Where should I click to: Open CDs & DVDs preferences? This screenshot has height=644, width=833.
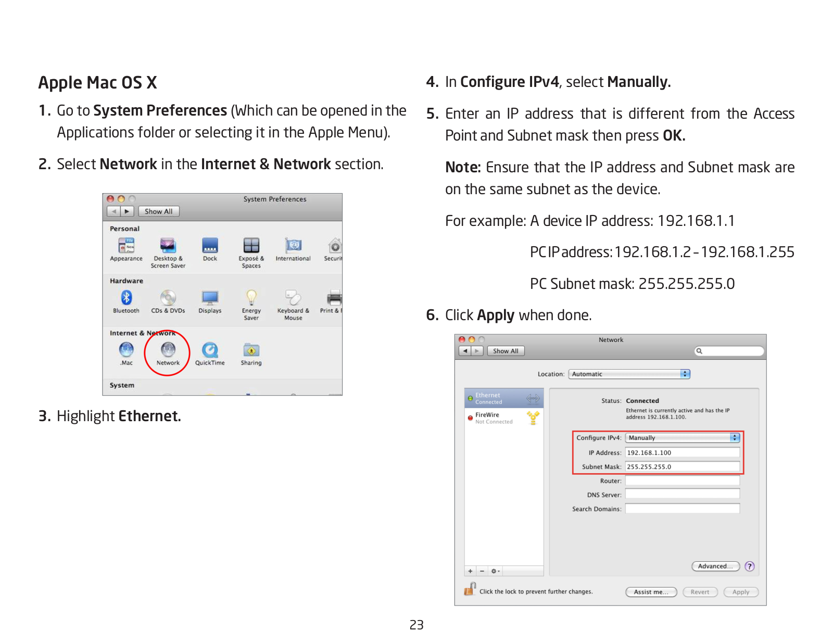tap(168, 301)
